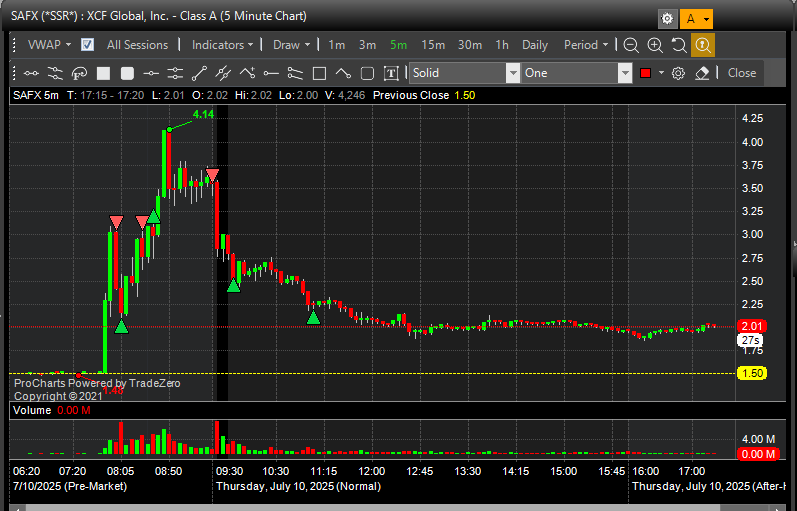Screen dimensions: 797x511
Task: Select the curve wave drawing tool
Action: pyautogui.click(x=343, y=73)
